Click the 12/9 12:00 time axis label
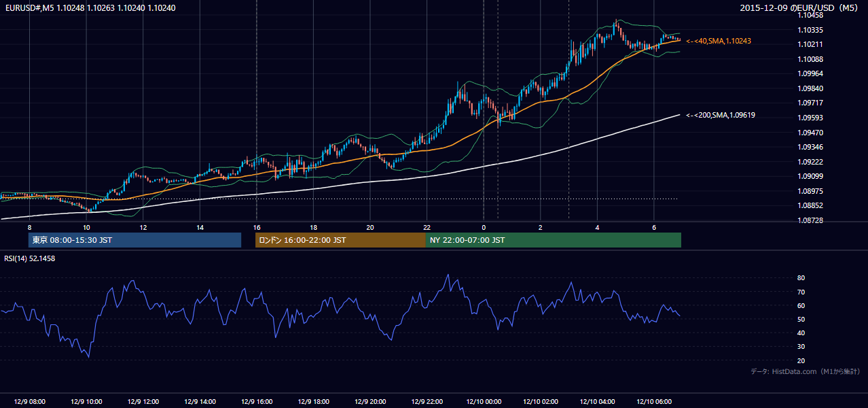Screen dimensions: 868x408 (x=143, y=402)
